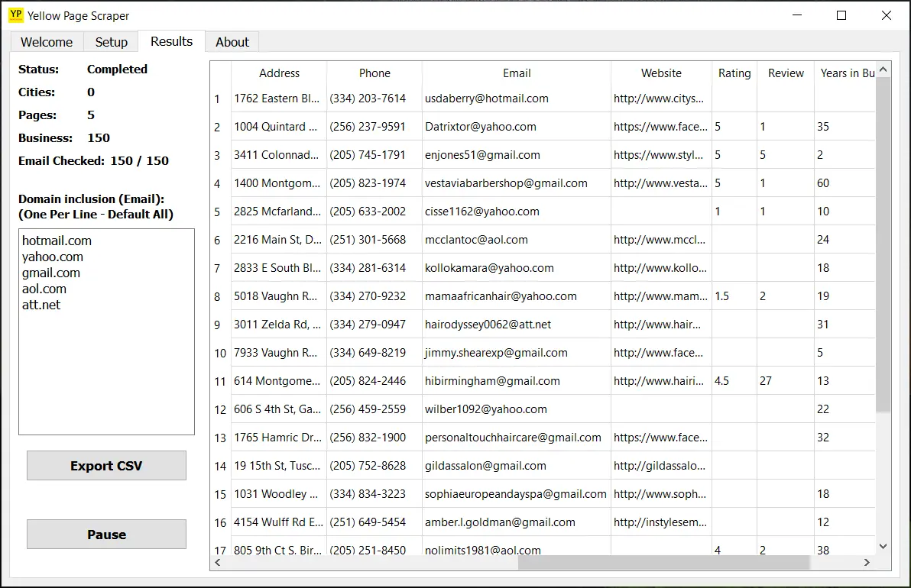Click the email sophiaeuropeandayspa@gmail.com

click(x=515, y=494)
